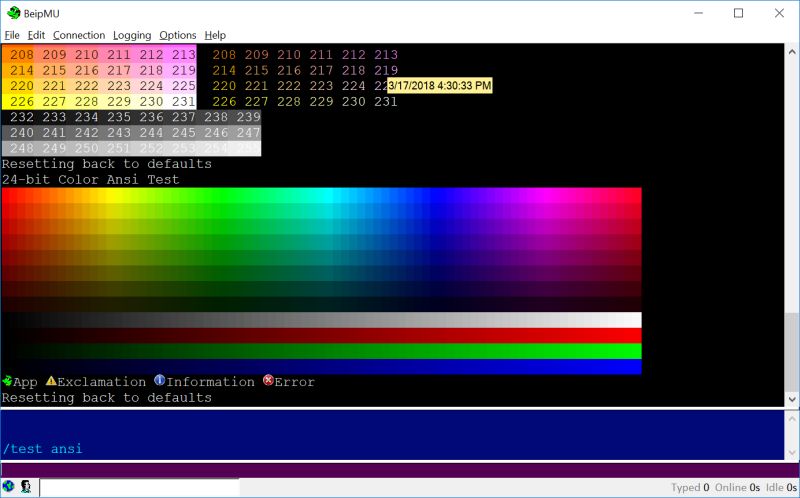Screen dimensions: 800x498
Task: Click the blue gradient bar
Action: click(x=321, y=366)
